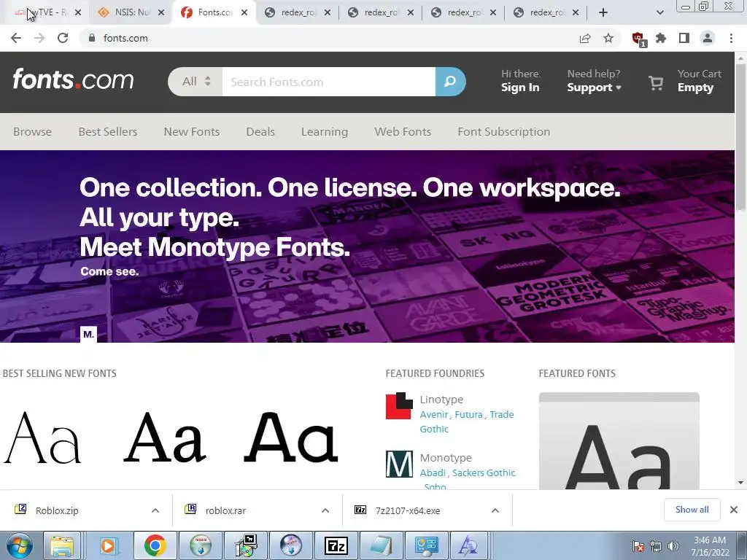
Task: Click Show all downloads button
Action: click(x=692, y=510)
